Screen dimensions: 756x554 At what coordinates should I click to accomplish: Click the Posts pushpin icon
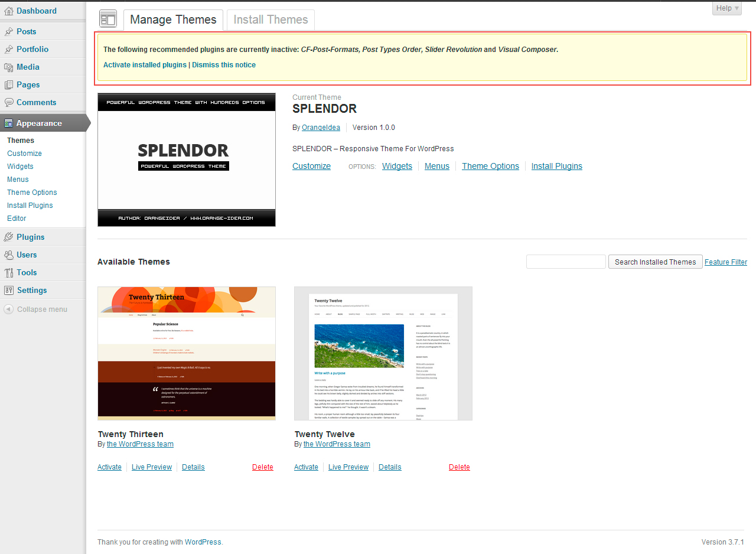(x=9, y=31)
